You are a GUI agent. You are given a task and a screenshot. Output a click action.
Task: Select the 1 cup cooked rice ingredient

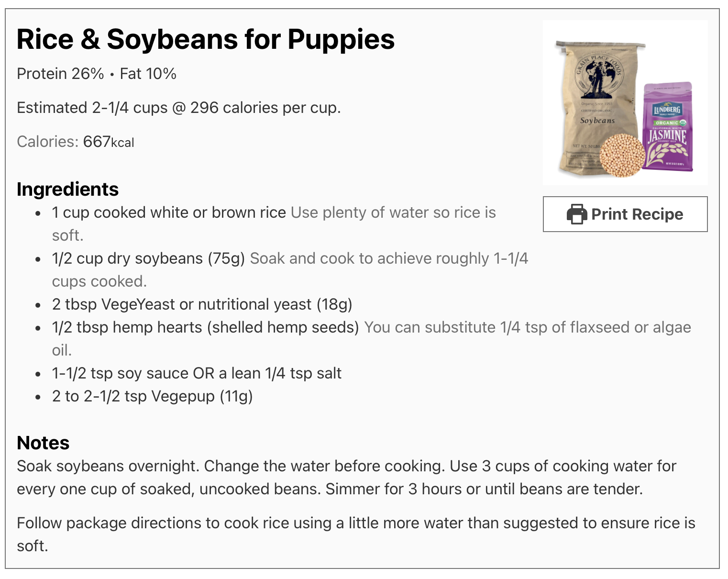(x=169, y=212)
